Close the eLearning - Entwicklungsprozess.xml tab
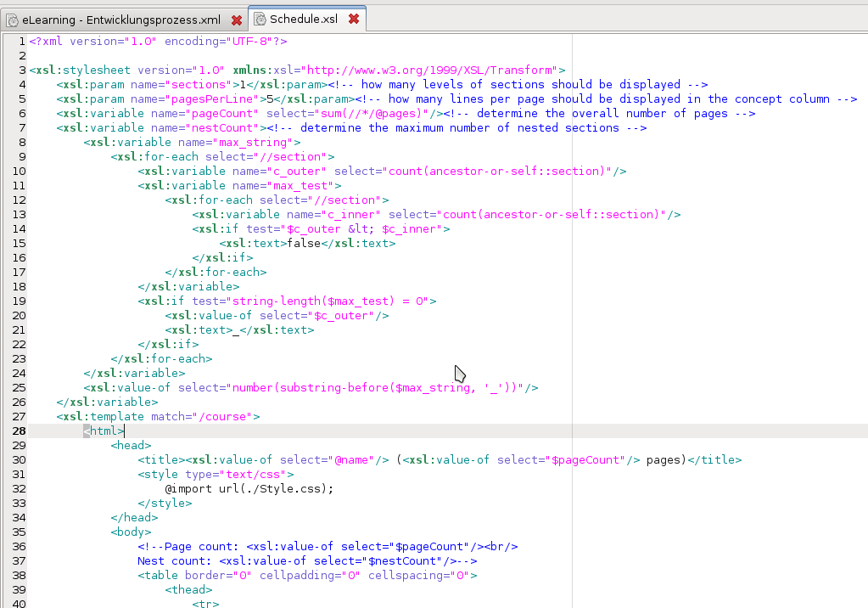The image size is (868, 608). click(237, 20)
